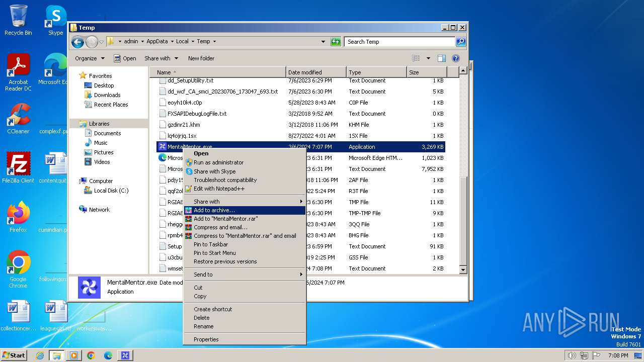Expand the Send to submenu
Image resolution: width=644 pixels, height=362 pixels.
203,275
